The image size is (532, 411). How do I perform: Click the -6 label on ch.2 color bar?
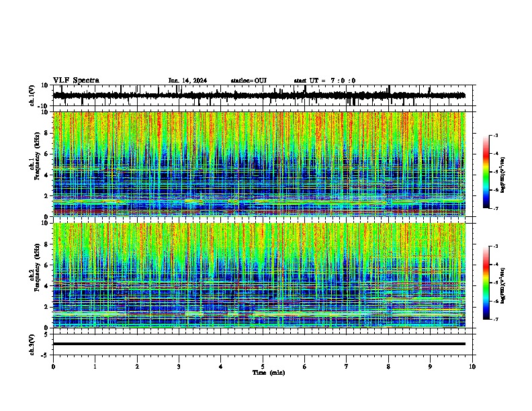click(x=496, y=301)
